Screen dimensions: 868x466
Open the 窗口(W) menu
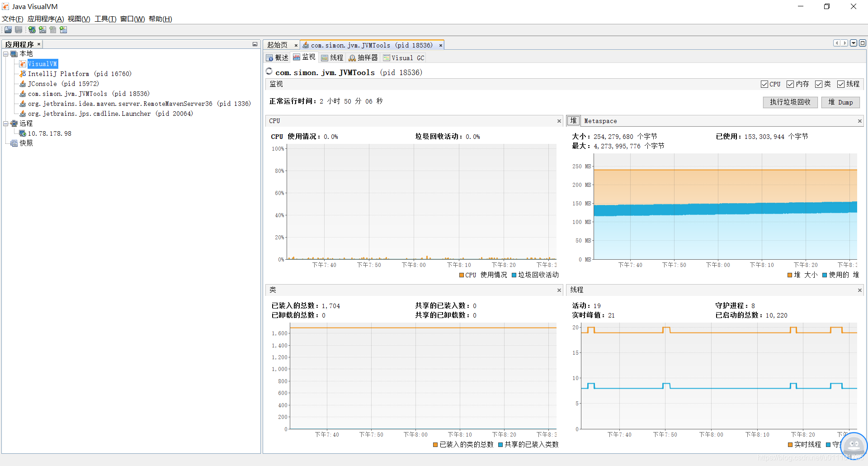[x=132, y=19]
